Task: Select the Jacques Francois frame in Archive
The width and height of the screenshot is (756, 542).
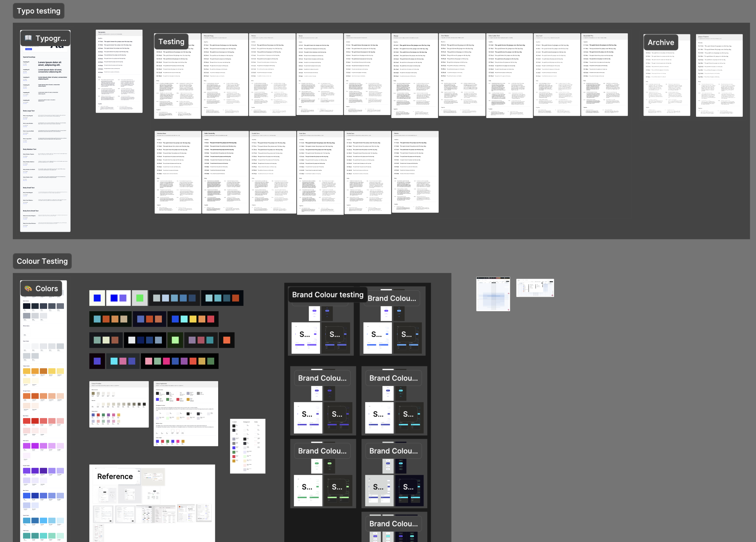Action: coord(719,75)
